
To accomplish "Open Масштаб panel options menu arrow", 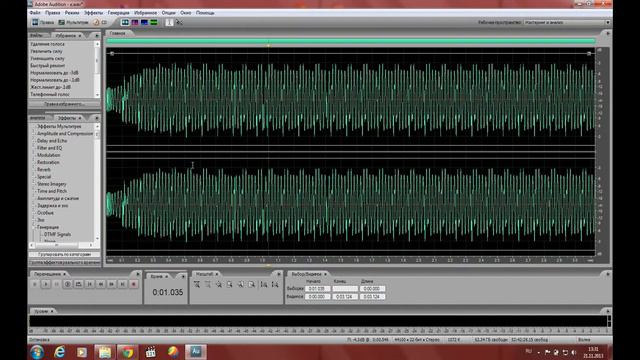I will click(279, 274).
